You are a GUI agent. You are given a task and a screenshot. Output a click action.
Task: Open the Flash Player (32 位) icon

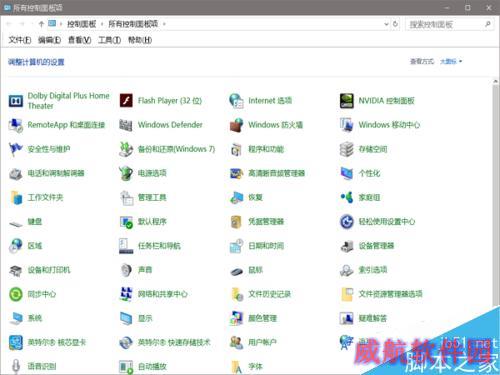(126, 100)
